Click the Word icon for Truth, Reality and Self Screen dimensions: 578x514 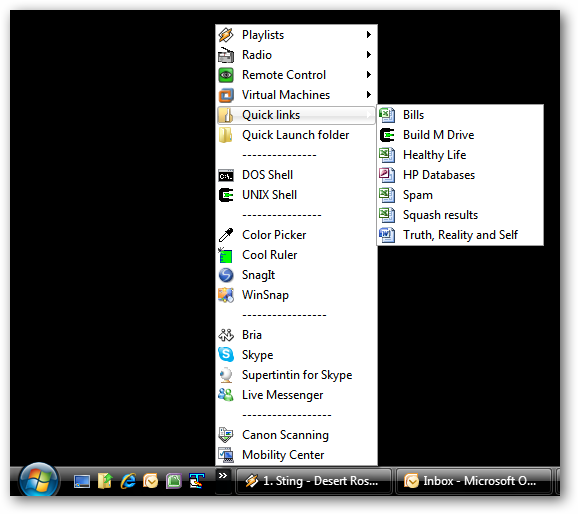387,235
